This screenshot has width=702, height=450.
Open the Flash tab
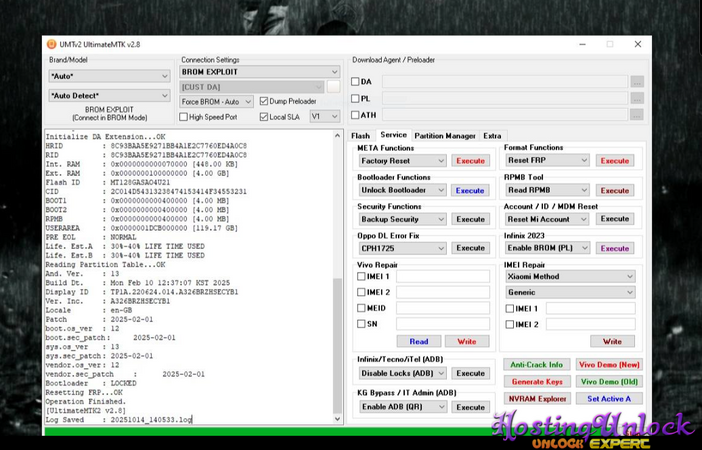[360, 135]
